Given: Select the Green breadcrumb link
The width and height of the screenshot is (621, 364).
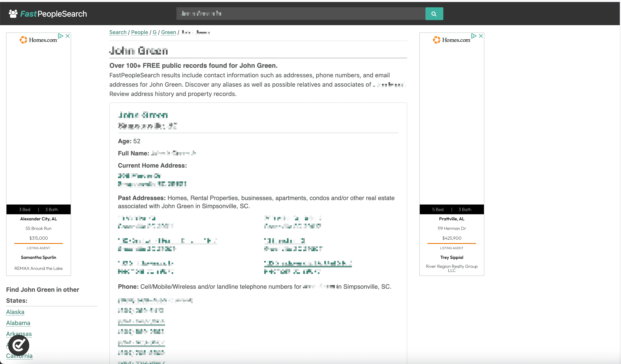Looking at the screenshot, I should (169, 32).
